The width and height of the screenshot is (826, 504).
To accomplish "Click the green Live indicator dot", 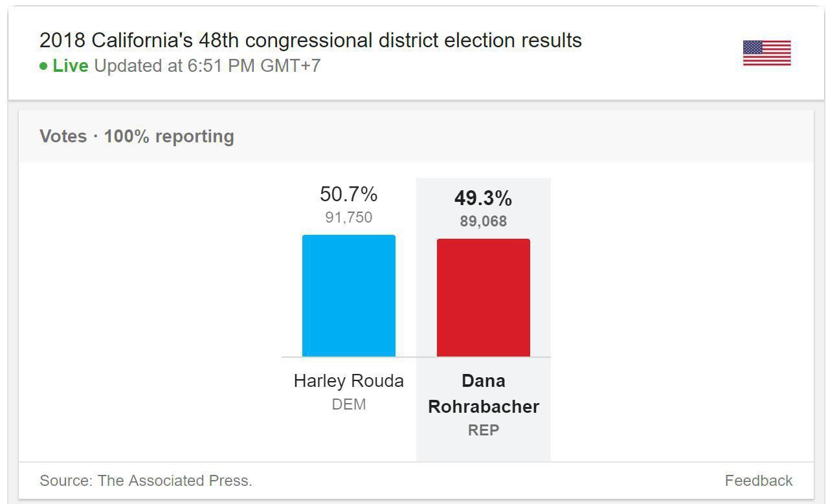I will [x=43, y=66].
